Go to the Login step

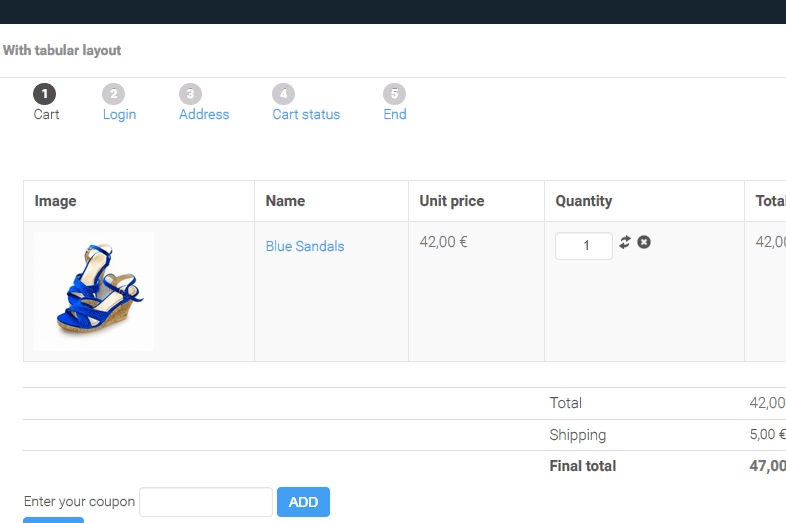pos(119,114)
